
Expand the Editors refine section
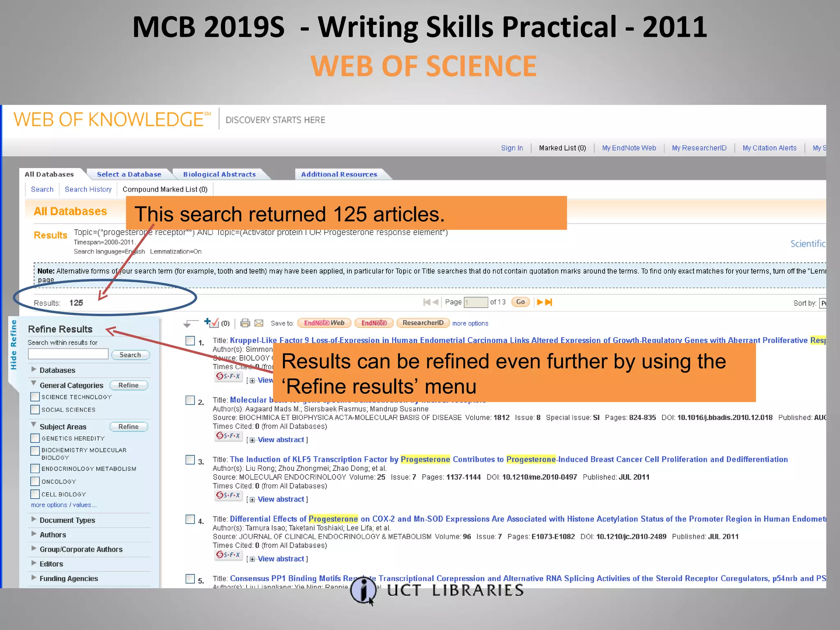point(34,563)
